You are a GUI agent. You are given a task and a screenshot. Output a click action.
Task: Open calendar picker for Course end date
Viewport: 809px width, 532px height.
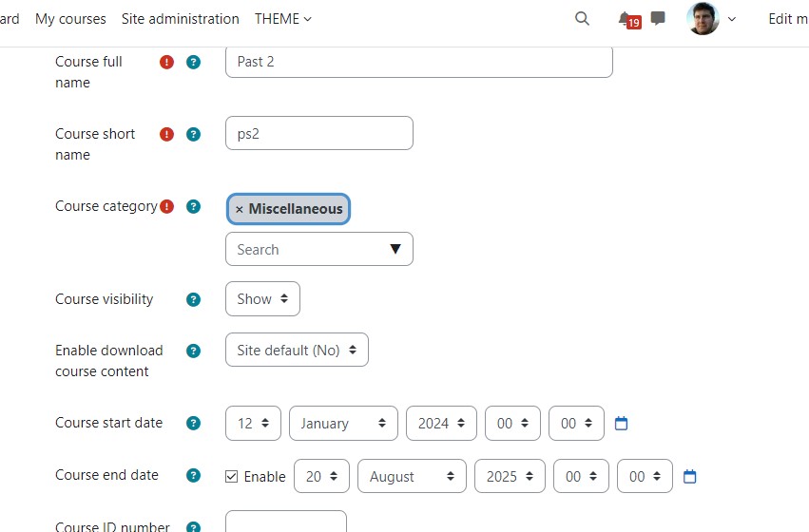[x=690, y=476]
